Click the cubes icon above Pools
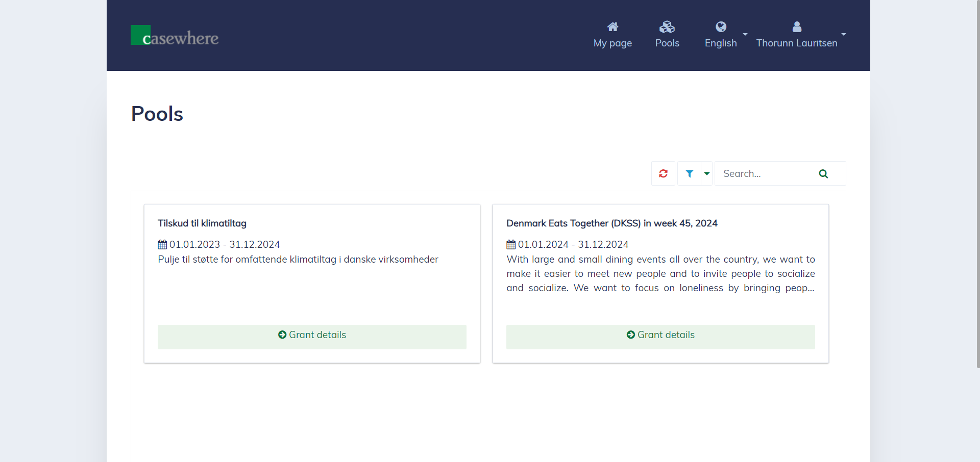The height and width of the screenshot is (462, 980). pos(667,27)
